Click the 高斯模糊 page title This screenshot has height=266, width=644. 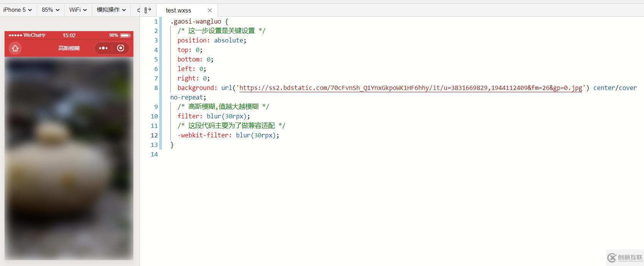pyautogui.click(x=69, y=48)
